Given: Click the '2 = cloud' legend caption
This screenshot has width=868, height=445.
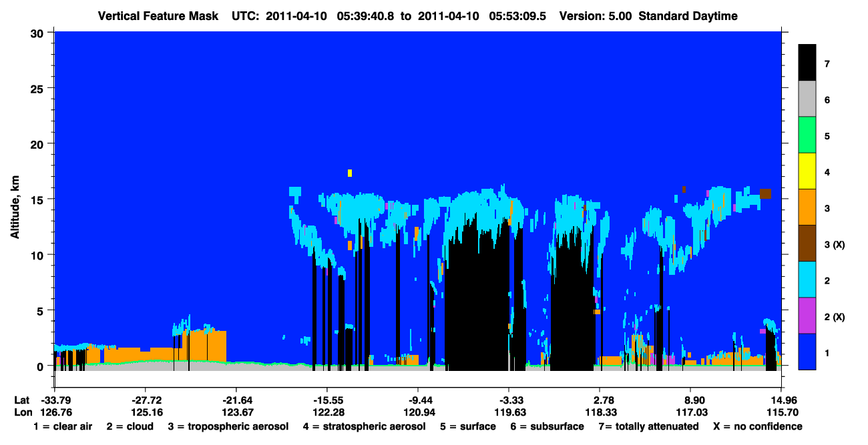Looking at the screenshot, I should click(130, 426).
